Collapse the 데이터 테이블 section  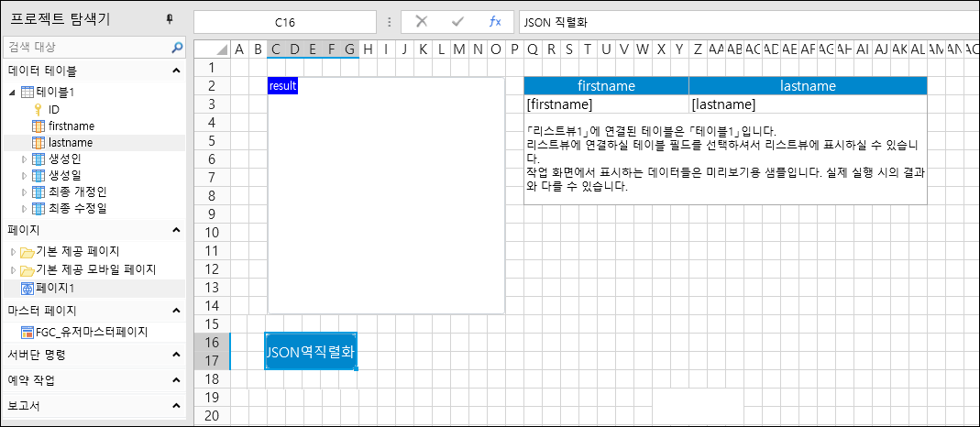tap(176, 71)
